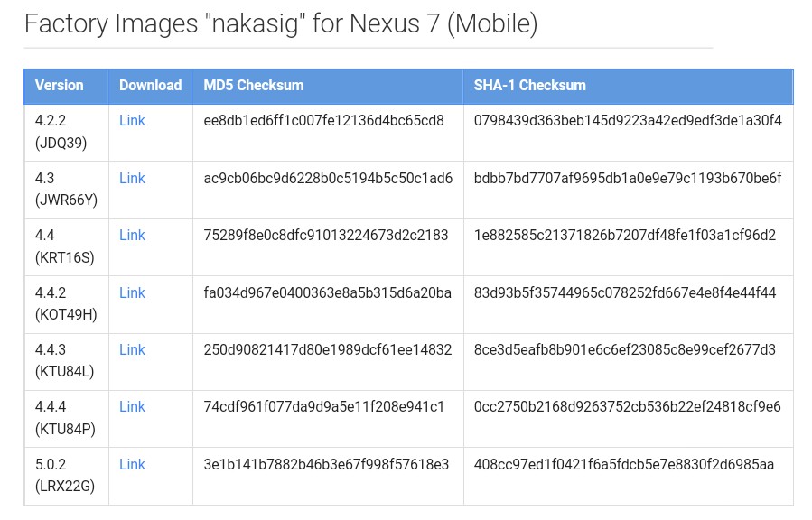Select the MD5 checksum starting with ee8db1ed
Image resolution: width=812 pixels, height=520 pixels.
click(323, 121)
